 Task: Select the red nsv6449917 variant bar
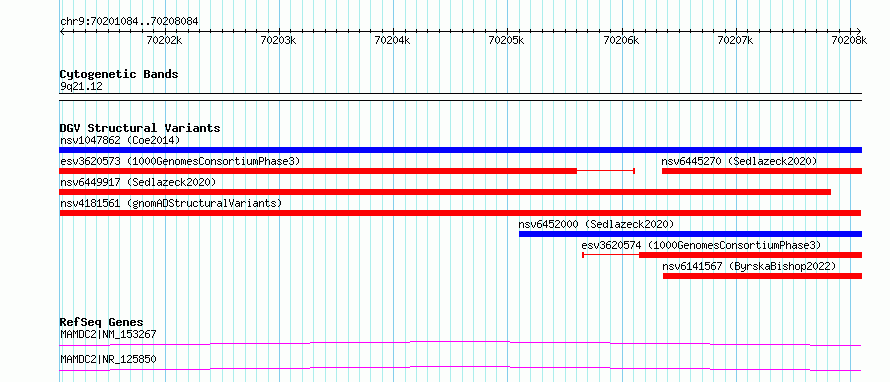pyautogui.click(x=445, y=192)
